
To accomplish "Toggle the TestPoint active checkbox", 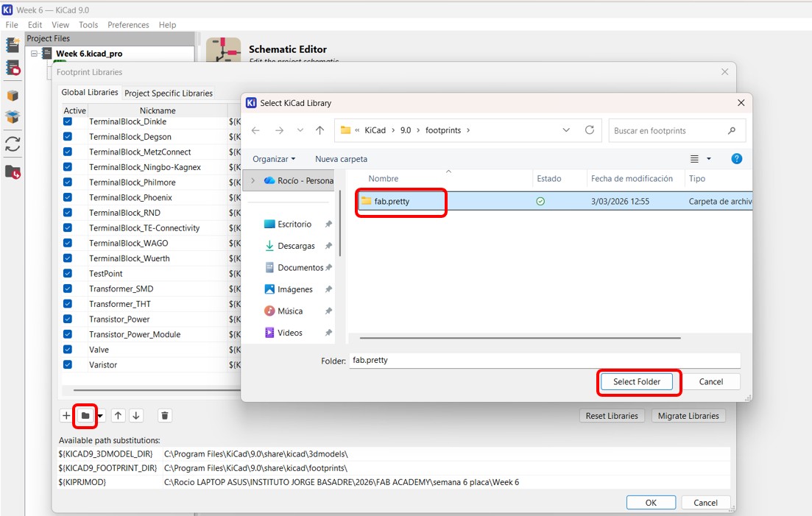I will (68, 273).
